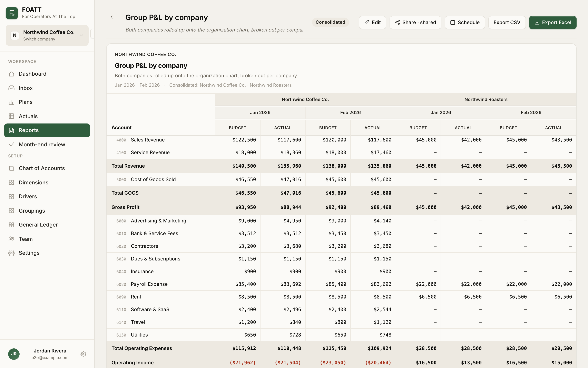Screen dimensions: 588x368
Task: Click the download icon on Export Excel
Action: click(537, 22)
